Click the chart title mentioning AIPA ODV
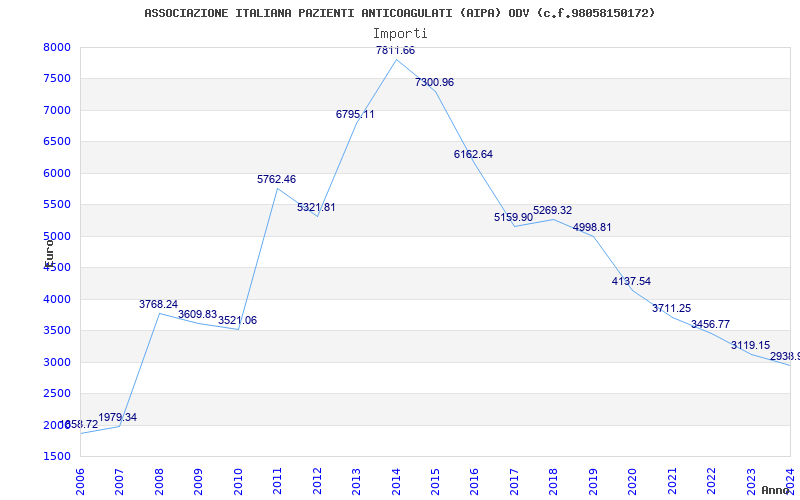This screenshot has height=500, width=800. pyautogui.click(x=399, y=13)
